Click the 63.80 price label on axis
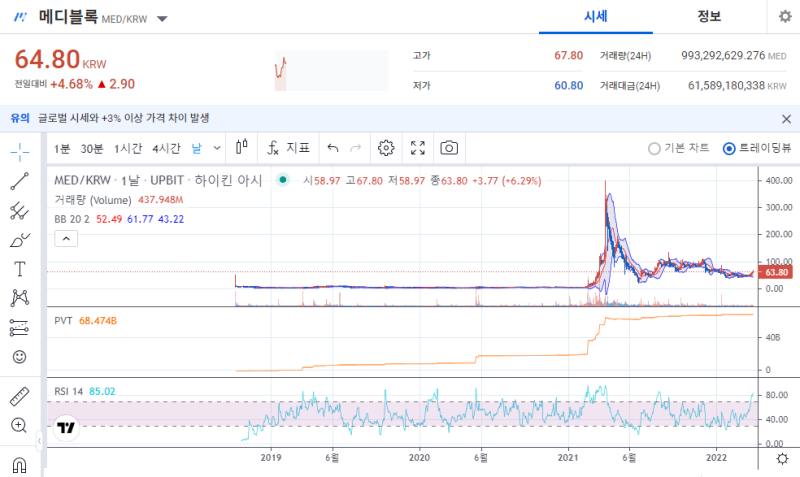This screenshot has width=800, height=477. [x=776, y=272]
